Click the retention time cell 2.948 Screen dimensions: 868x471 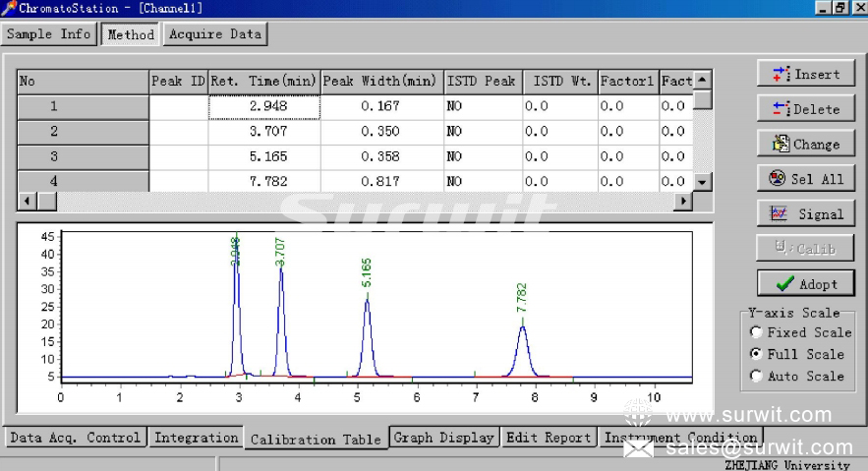pyautogui.click(x=264, y=106)
